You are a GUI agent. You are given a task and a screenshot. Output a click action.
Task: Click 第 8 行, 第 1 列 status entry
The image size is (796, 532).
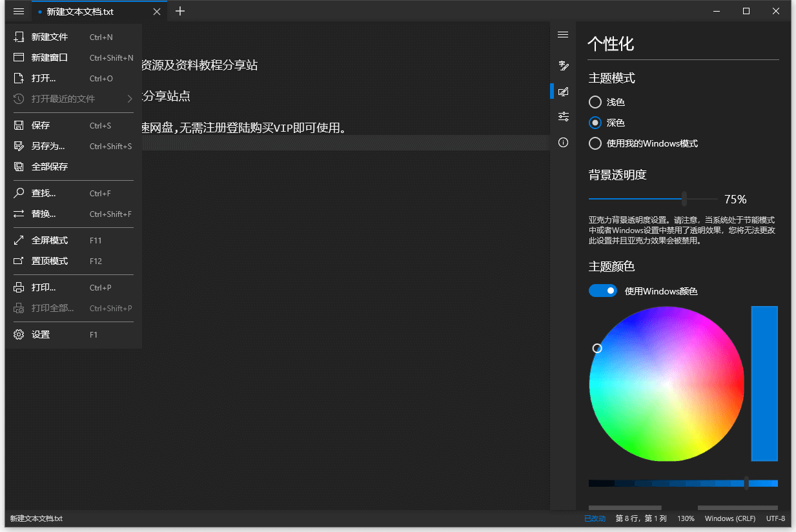coord(641,518)
